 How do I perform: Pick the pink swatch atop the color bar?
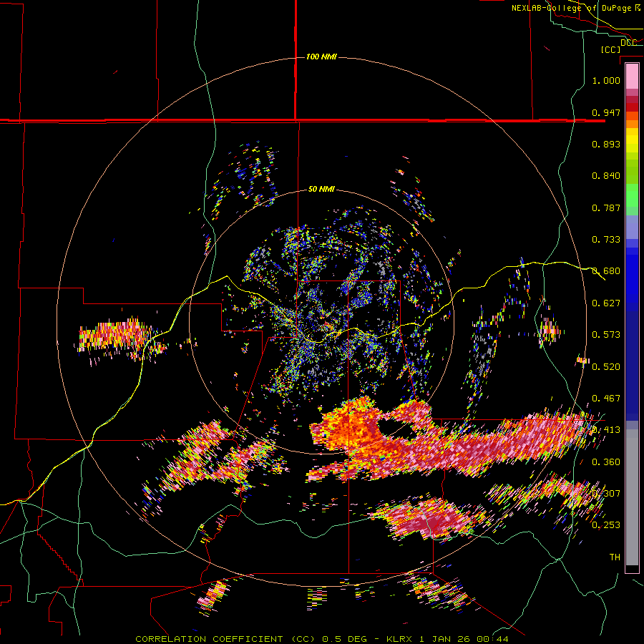pyautogui.click(x=632, y=76)
